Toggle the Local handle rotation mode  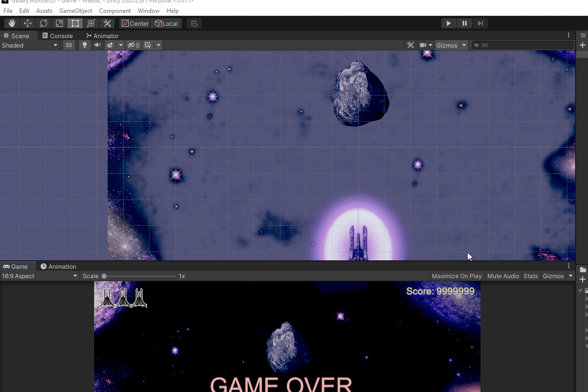(166, 23)
